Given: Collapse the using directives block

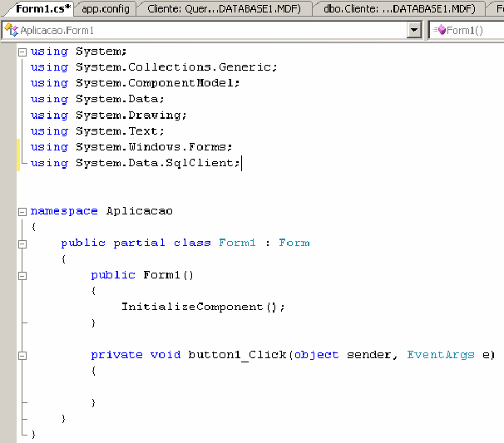Looking at the screenshot, I should coord(22,52).
